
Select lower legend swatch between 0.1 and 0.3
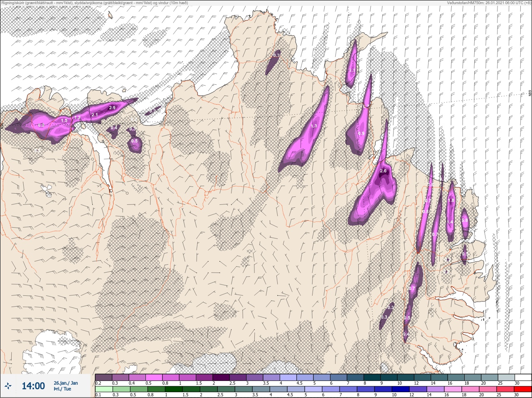click(x=104, y=389)
